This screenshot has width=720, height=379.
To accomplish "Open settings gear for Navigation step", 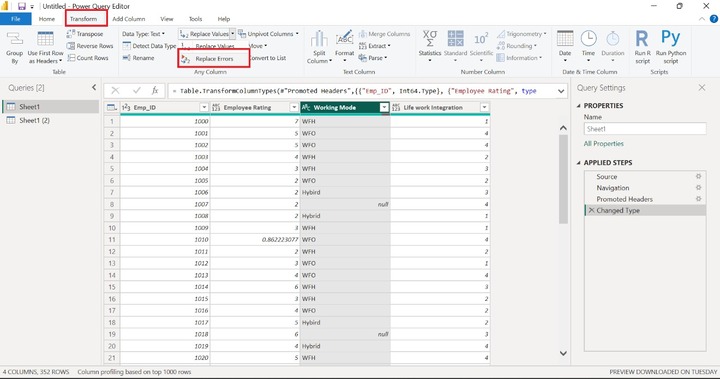I will click(x=698, y=187).
